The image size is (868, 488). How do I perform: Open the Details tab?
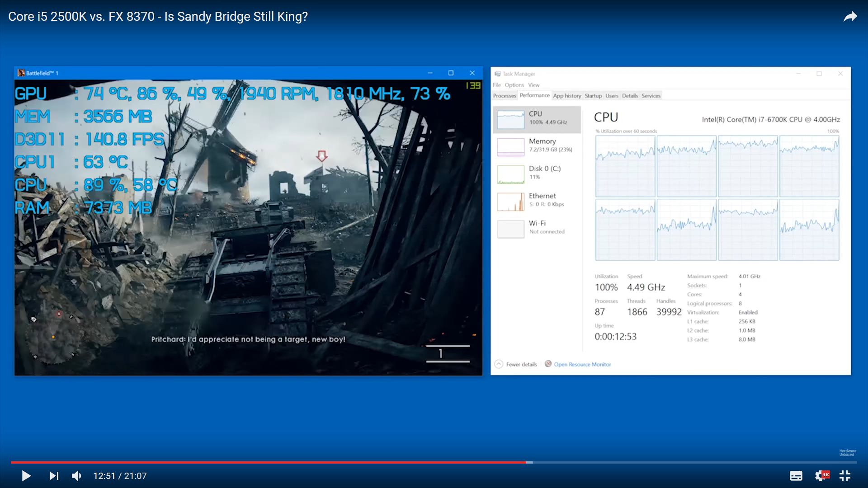(x=630, y=96)
